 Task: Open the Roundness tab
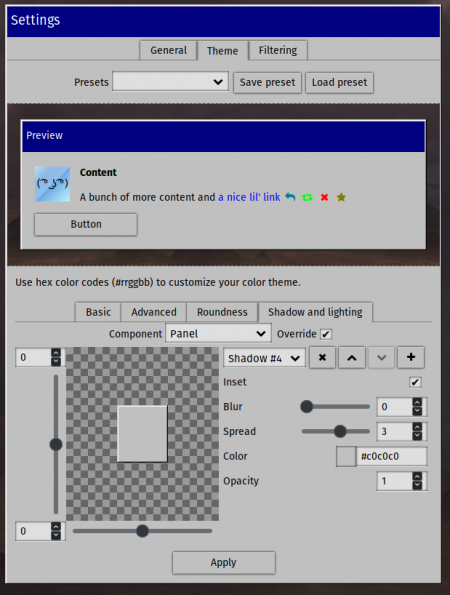pos(222,312)
